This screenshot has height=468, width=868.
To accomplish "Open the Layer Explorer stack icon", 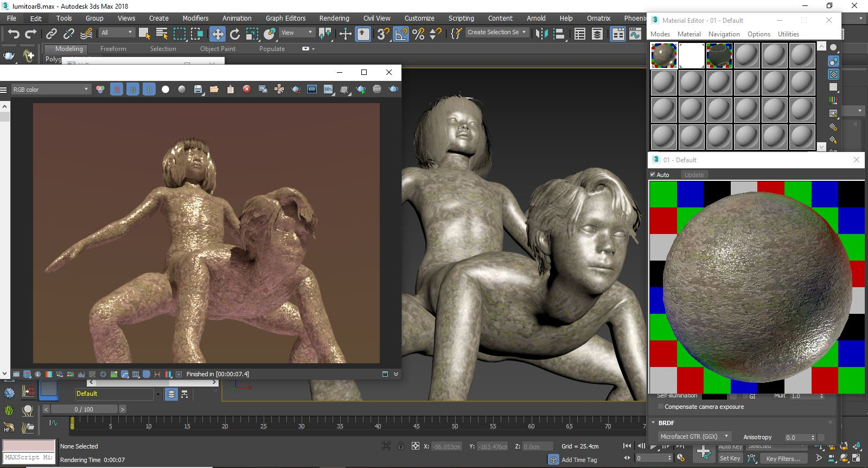I will pos(597,34).
